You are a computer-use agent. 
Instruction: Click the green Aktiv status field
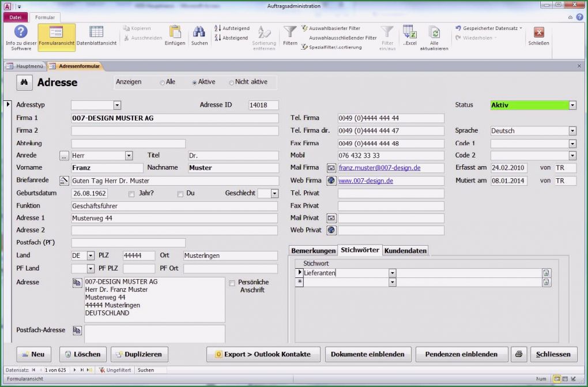[x=528, y=105]
